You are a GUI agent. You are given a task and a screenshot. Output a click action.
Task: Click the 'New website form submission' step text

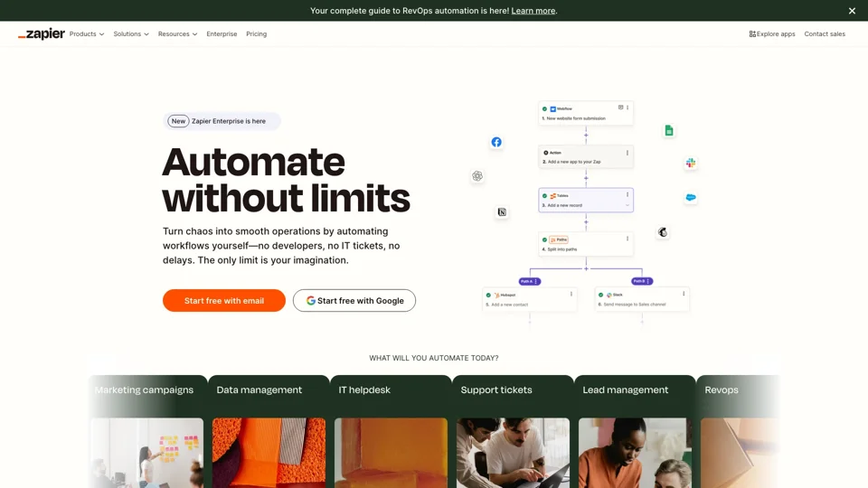(576, 118)
